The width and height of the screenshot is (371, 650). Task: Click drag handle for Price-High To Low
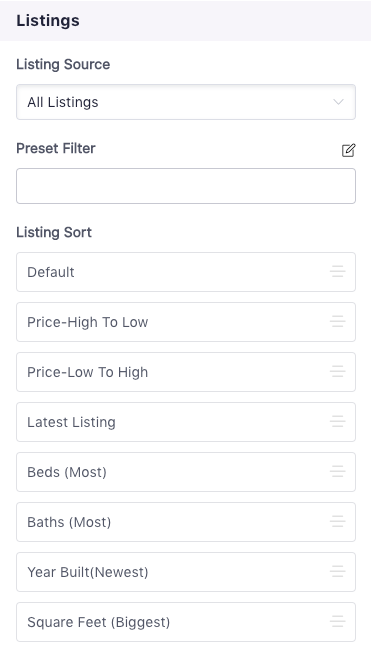click(x=338, y=322)
